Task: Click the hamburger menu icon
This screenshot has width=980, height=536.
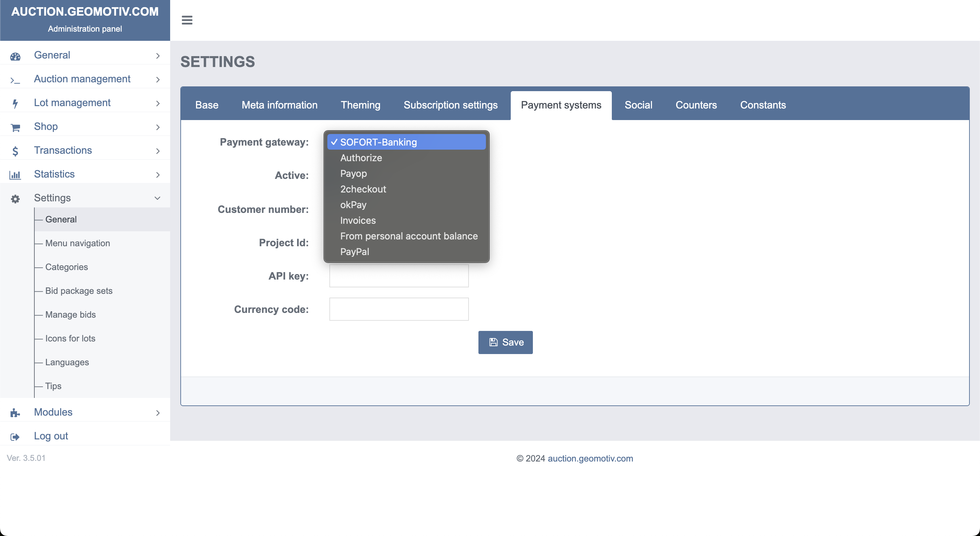Action: click(187, 20)
